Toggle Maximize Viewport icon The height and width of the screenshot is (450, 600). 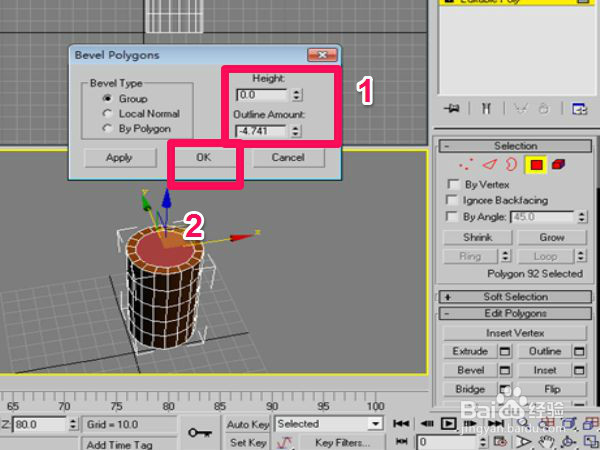(591, 442)
